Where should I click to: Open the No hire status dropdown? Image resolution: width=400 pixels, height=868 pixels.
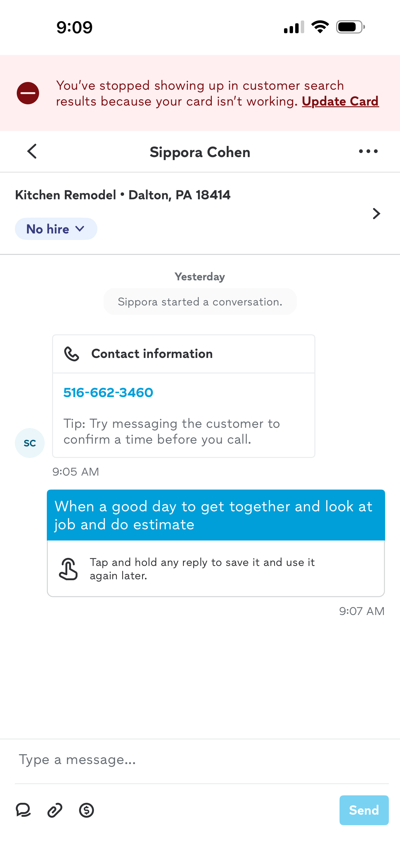tap(56, 229)
